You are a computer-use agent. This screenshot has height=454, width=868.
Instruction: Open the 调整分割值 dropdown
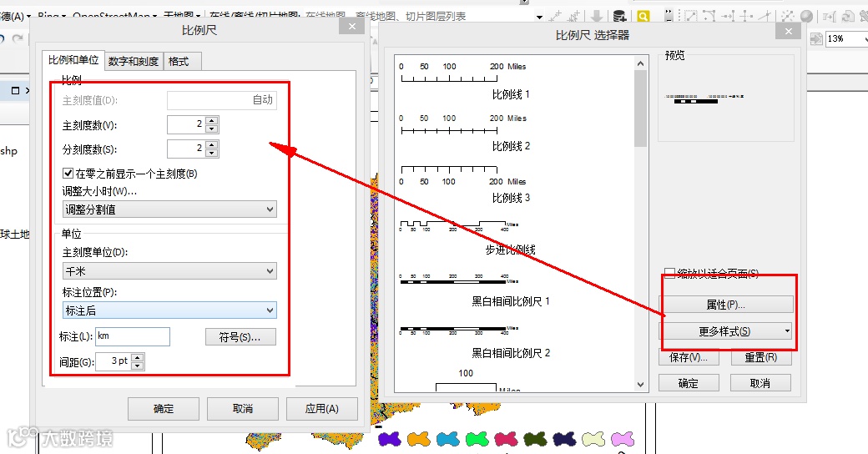click(x=169, y=209)
